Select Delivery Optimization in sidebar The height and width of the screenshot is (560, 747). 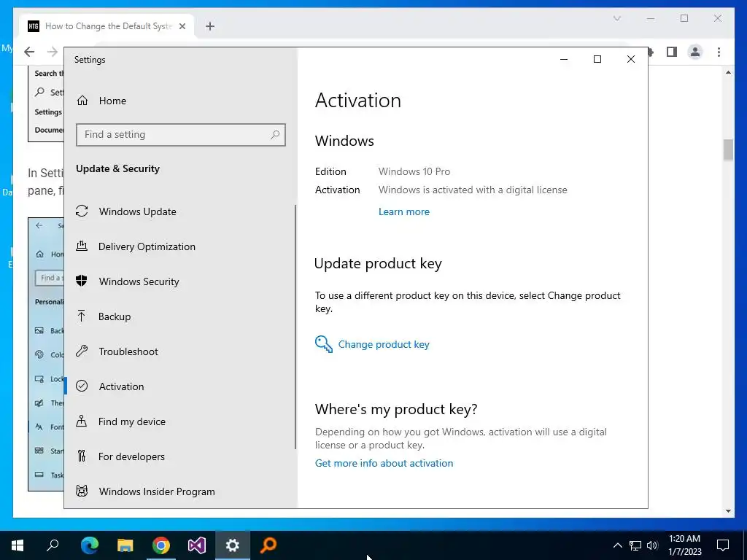147,246
